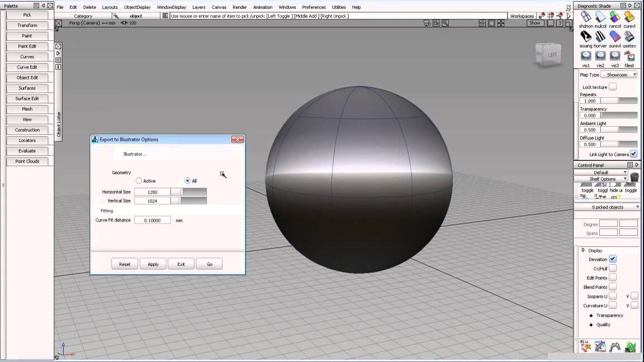Image resolution: width=644 pixels, height=362 pixels.
Task: Select the isoang isophote angle icon
Action: click(586, 36)
